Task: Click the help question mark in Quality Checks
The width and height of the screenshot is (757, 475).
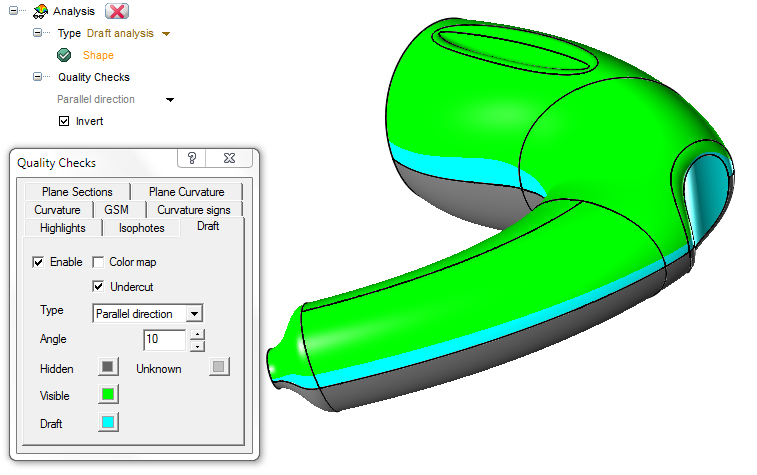Action: pos(192,158)
